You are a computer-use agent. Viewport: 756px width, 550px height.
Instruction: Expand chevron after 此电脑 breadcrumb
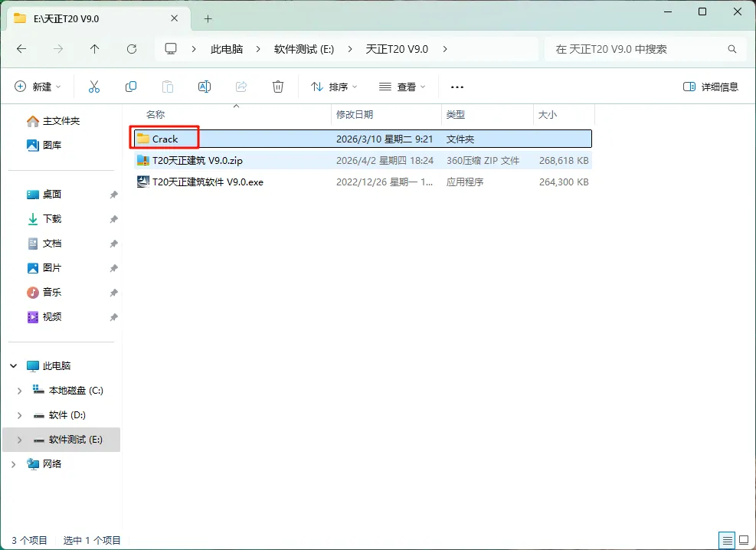point(258,49)
